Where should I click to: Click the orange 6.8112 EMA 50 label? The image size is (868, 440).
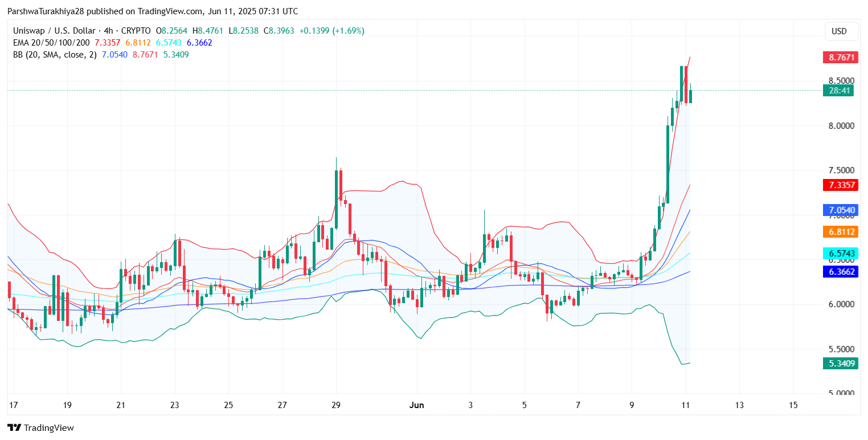pos(840,231)
